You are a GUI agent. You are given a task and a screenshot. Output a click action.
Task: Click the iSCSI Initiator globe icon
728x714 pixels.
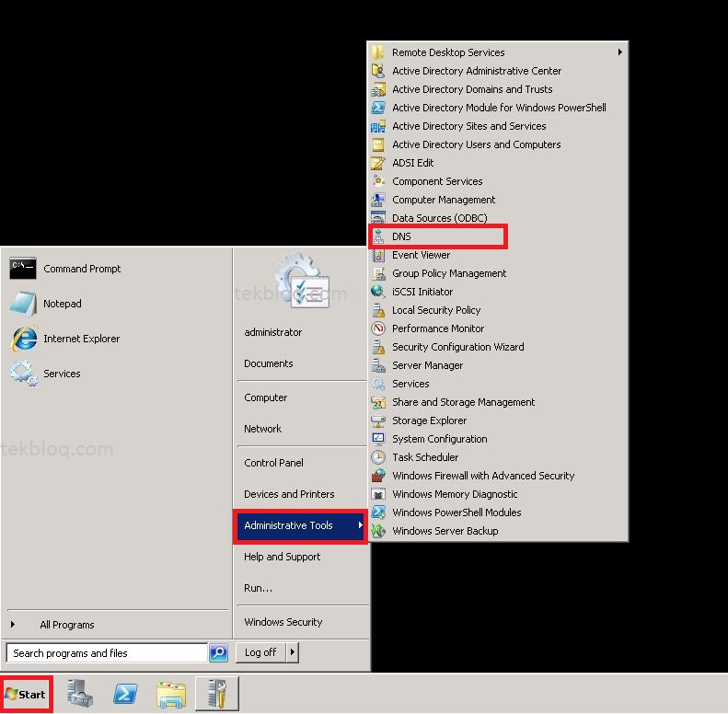(378, 292)
